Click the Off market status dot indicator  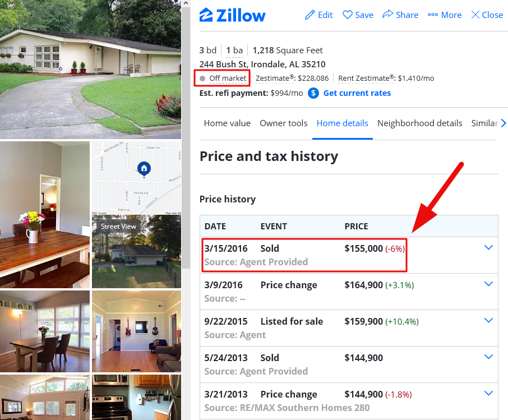click(x=204, y=78)
